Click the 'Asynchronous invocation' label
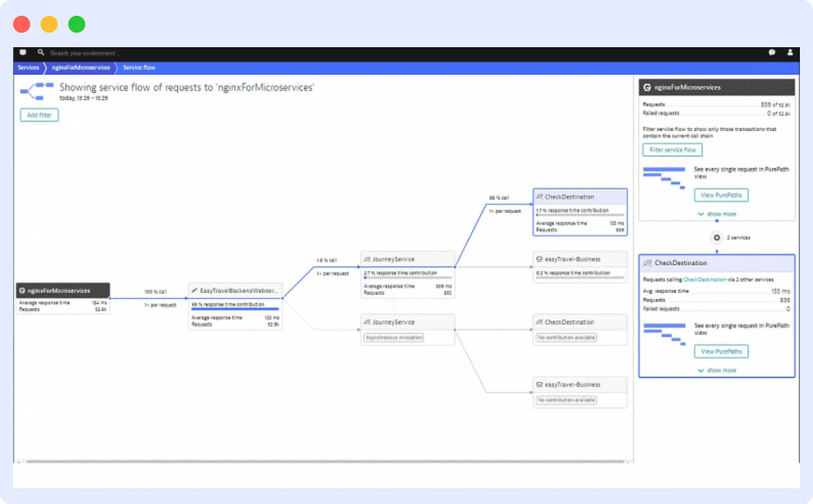The height and width of the screenshot is (504, 813). (x=393, y=338)
